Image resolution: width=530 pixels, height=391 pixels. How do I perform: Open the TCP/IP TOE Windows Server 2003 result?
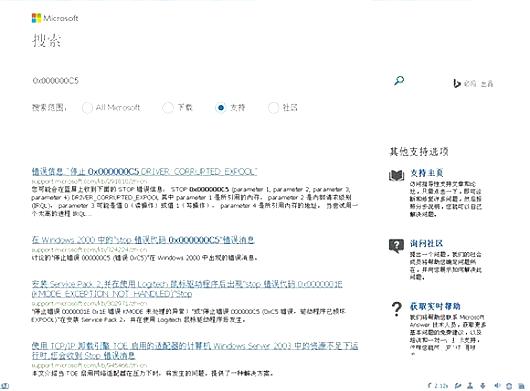[x=195, y=350]
